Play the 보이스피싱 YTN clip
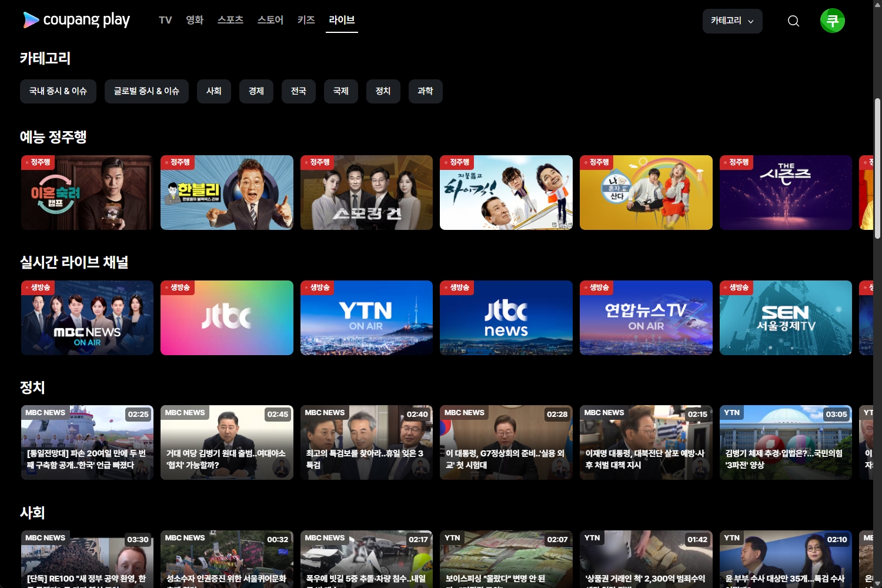 tap(506, 559)
